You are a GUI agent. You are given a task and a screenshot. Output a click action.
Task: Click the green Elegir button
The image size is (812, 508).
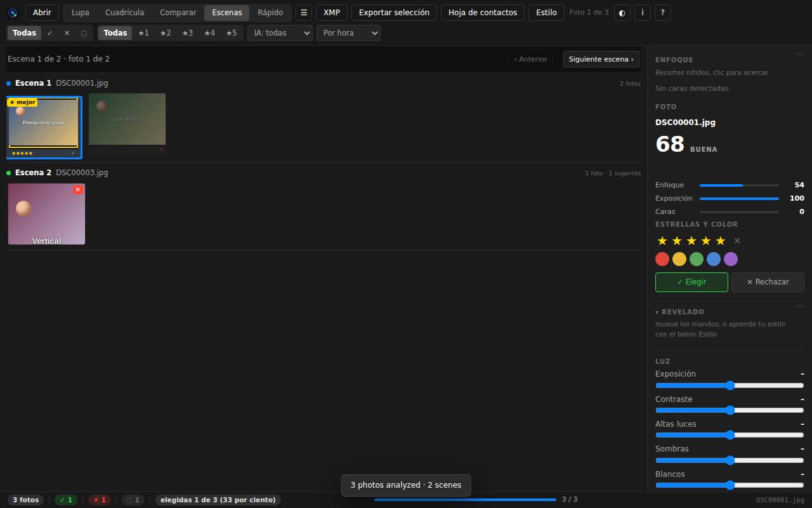tap(691, 282)
